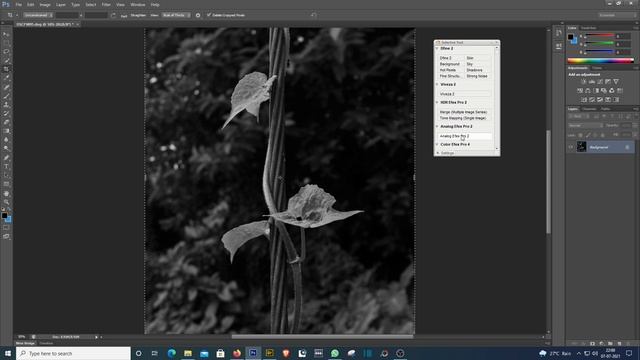Open Firefox from the taskbar
The height and width of the screenshot is (360, 640).
tap(237, 353)
